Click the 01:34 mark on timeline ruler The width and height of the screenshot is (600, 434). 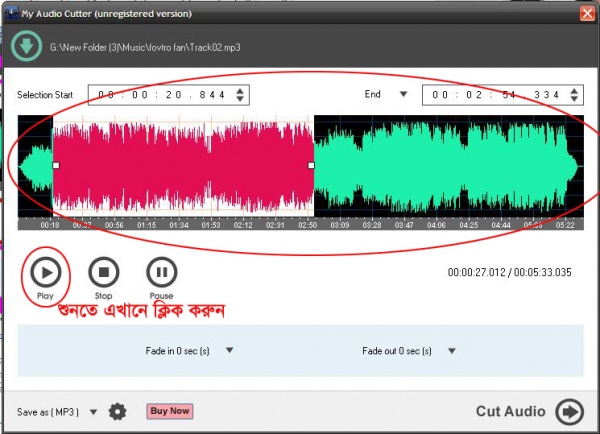tap(179, 225)
